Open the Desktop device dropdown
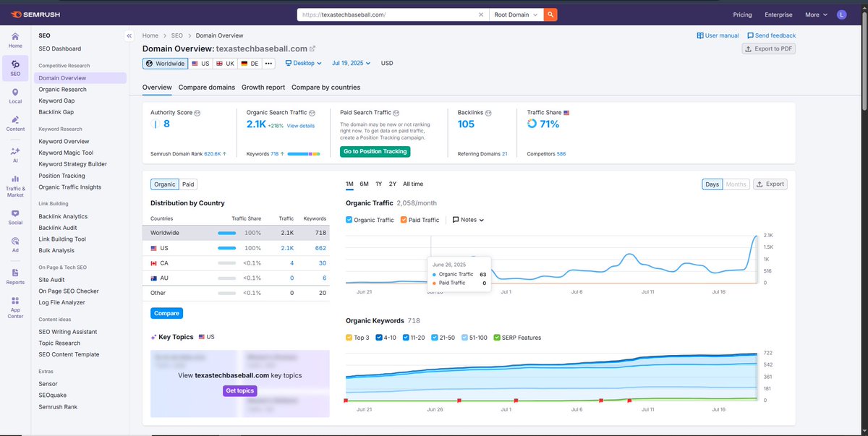868x436 pixels. 305,63
